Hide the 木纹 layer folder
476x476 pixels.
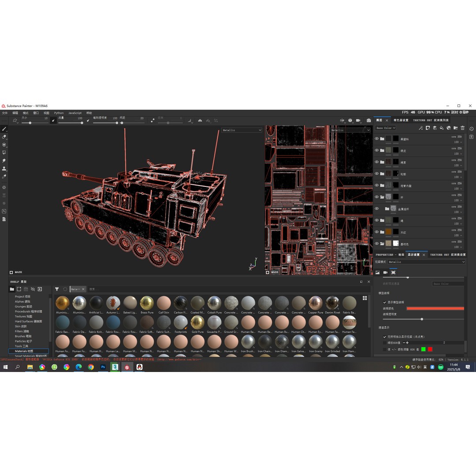click(x=377, y=232)
